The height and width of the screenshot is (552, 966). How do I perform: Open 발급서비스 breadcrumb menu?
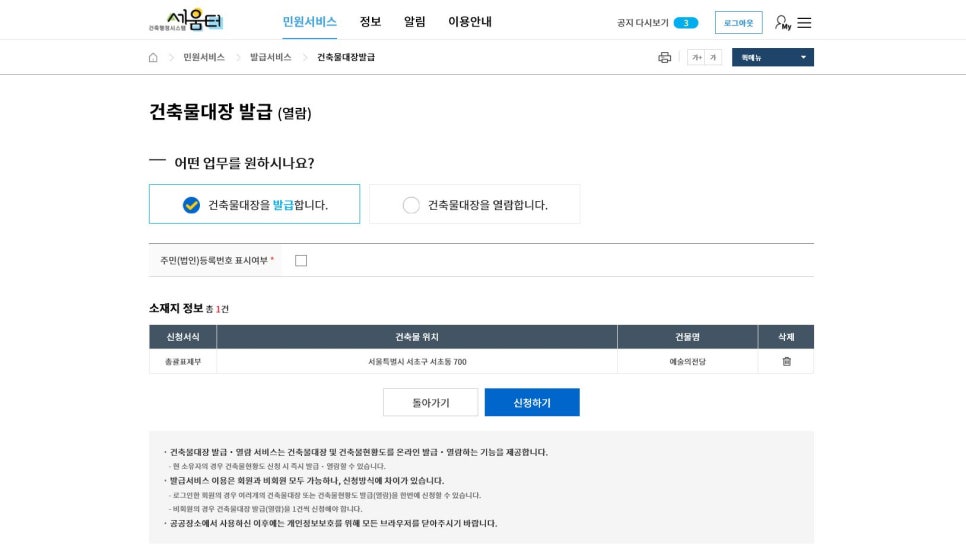point(270,58)
